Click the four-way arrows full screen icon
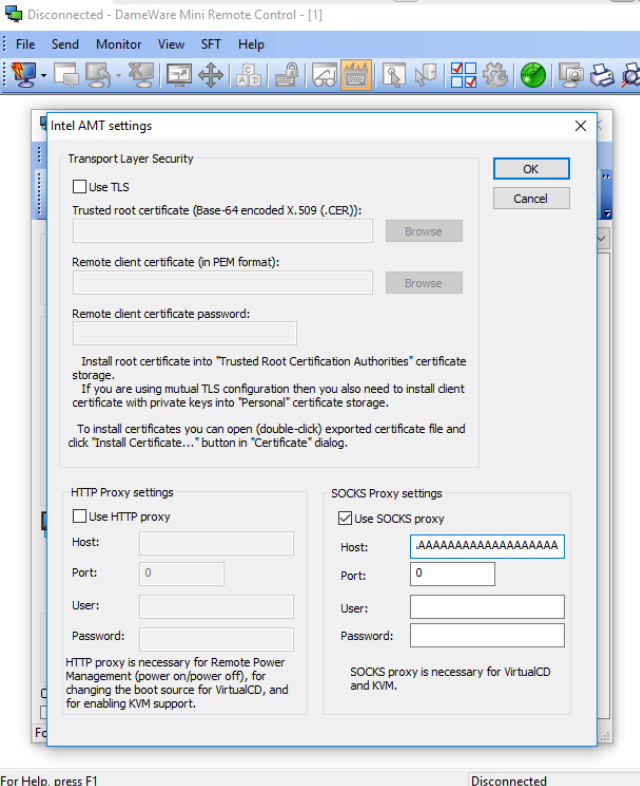 pos(210,75)
